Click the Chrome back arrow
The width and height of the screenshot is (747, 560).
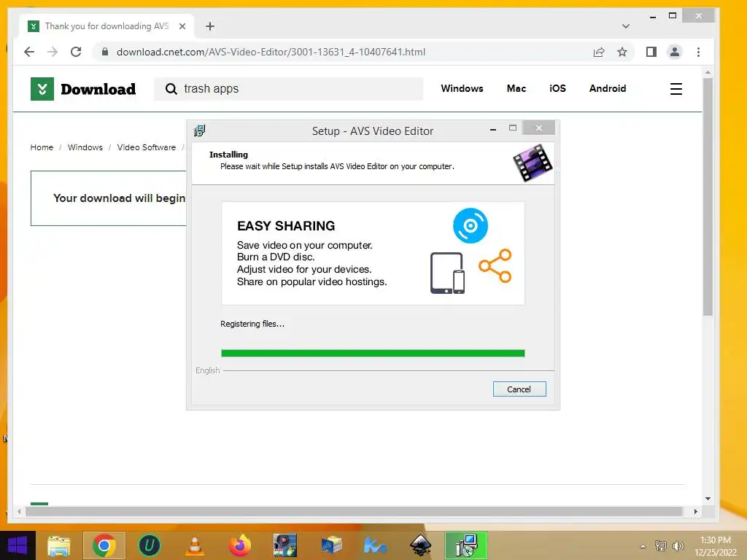29,52
